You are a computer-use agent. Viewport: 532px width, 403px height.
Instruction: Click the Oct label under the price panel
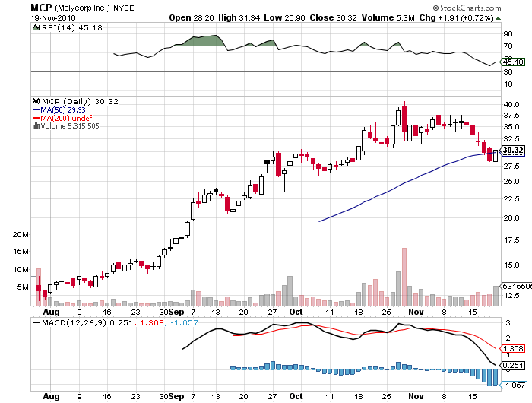(296, 312)
